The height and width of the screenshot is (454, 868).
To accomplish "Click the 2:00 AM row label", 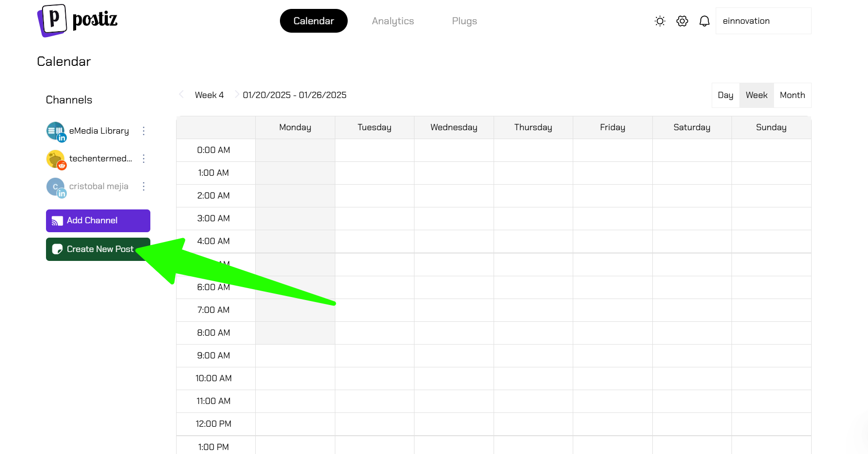I will pos(214,196).
